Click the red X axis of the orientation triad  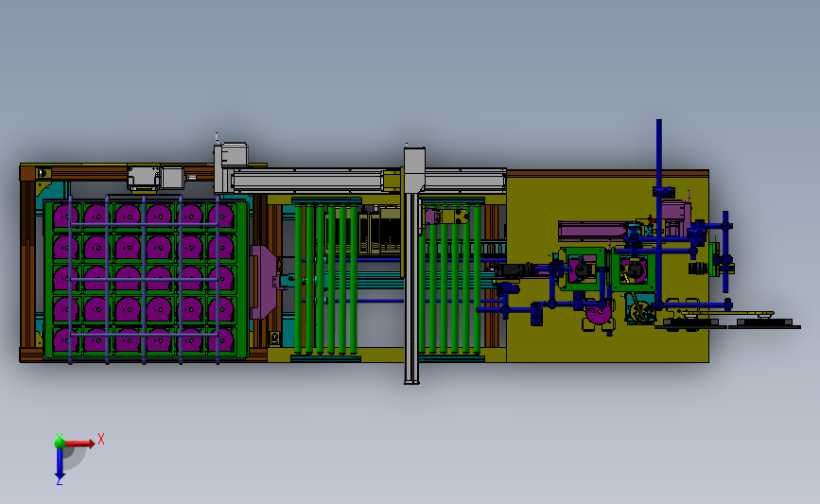(x=79, y=443)
